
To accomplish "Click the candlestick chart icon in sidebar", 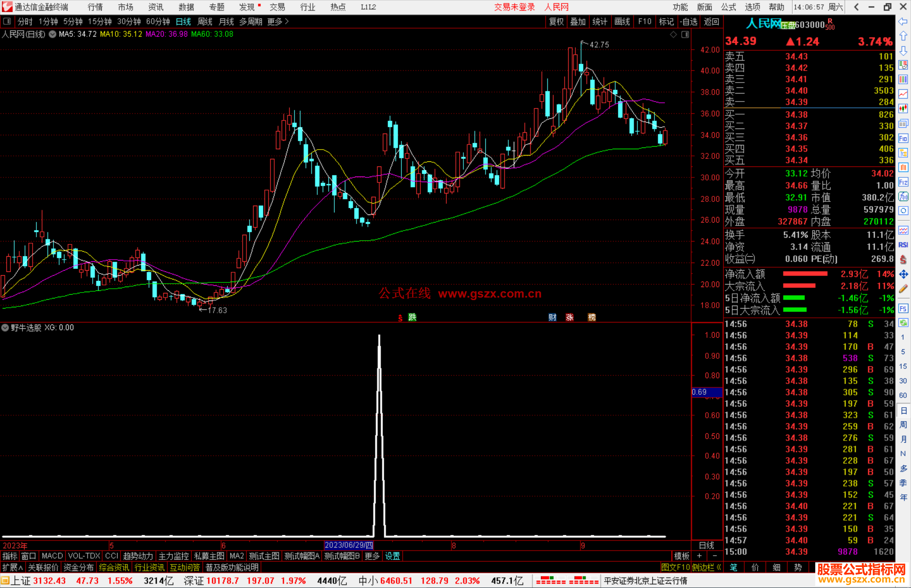I will pos(903,108).
